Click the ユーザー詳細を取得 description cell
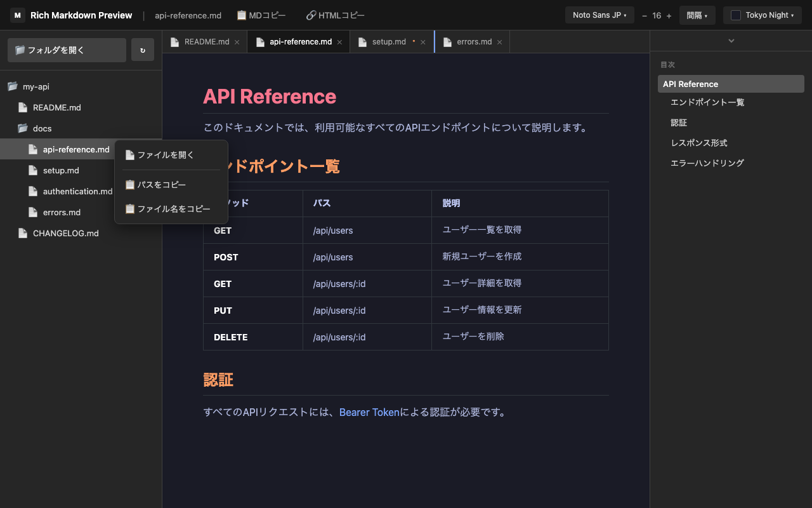The height and width of the screenshot is (508, 812). (520, 284)
